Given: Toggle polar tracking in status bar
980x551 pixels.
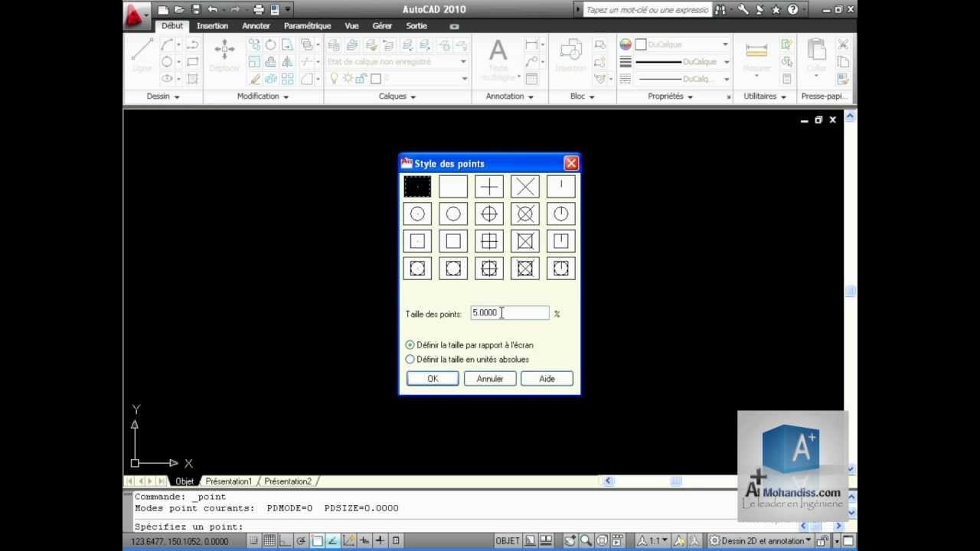Looking at the screenshot, I should [x=302, y=541].
